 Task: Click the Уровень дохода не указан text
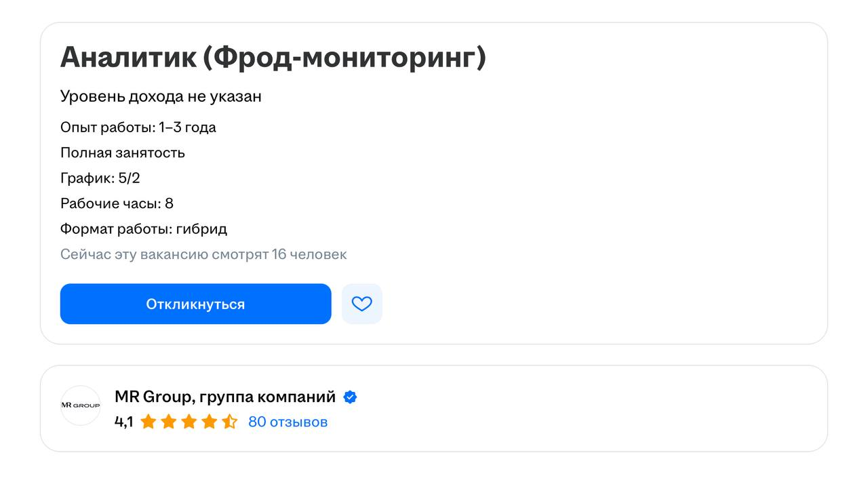pos(161,96)
